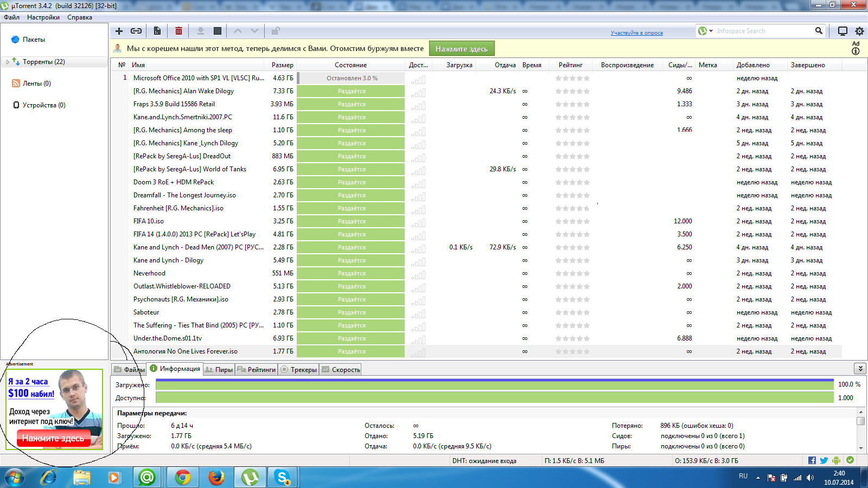Click the Android icon in the status bar
Screen dimensions: 868x488
tap(836, 460)
